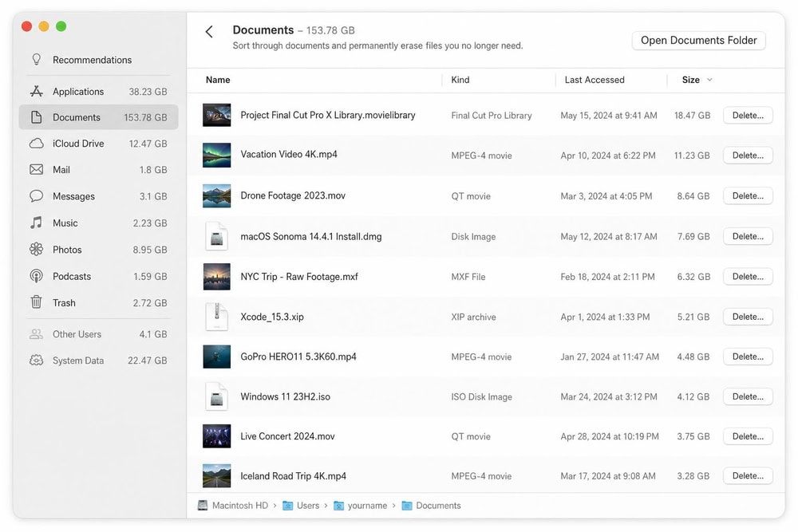This screenshot has width=798, height=532.
Task: Delete the GoPro HERO11 5.3K60.mp4 file
Action: 748,357
